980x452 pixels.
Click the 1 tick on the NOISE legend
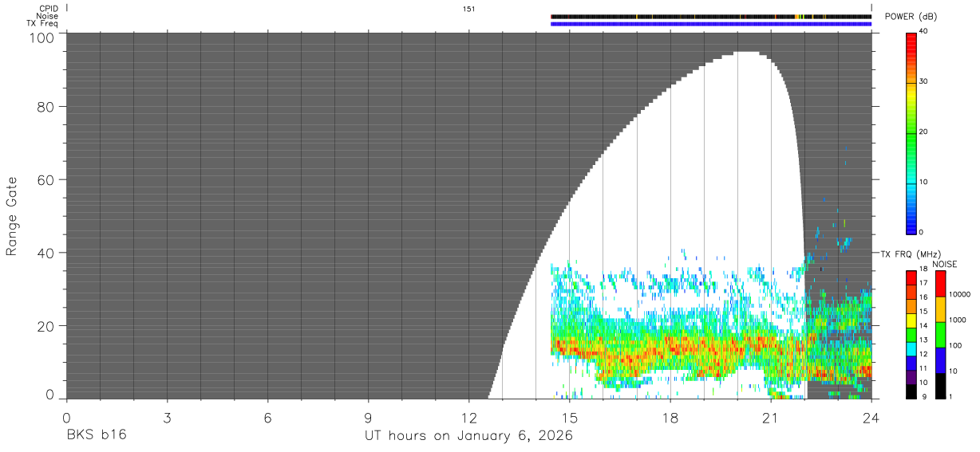coord(951,396)
